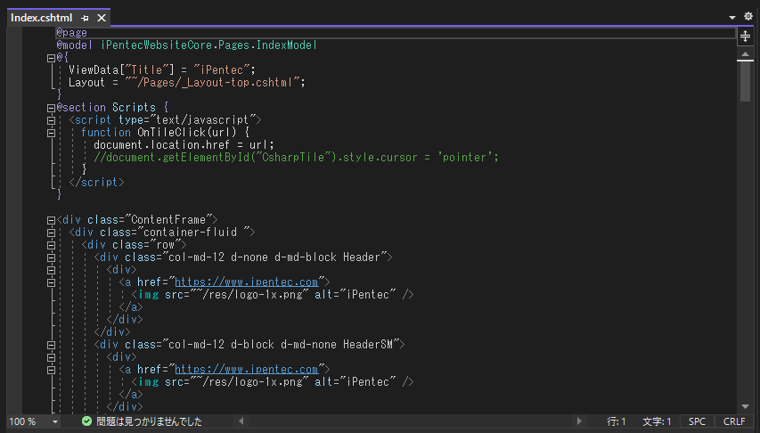Viewport: 760px width, 433px height.
Task: Collapse the HeaderSM div
Action: click(x=51, y=345)
